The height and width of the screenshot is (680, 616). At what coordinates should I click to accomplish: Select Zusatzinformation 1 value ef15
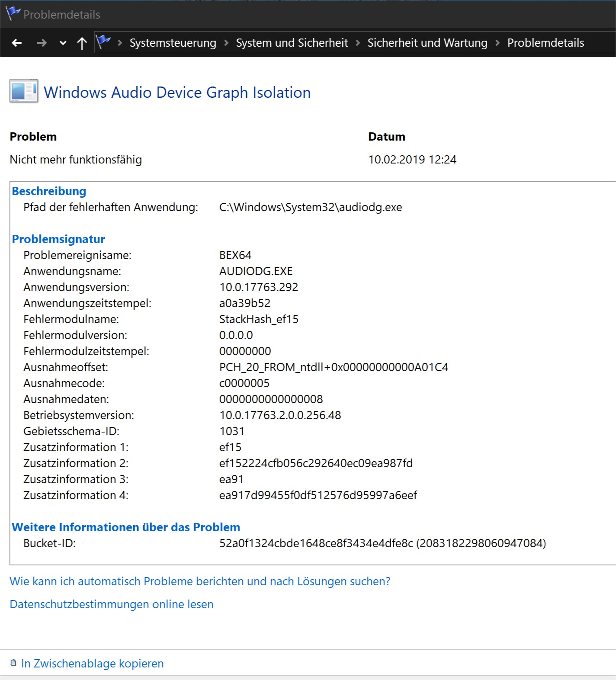tap(230, 447)
